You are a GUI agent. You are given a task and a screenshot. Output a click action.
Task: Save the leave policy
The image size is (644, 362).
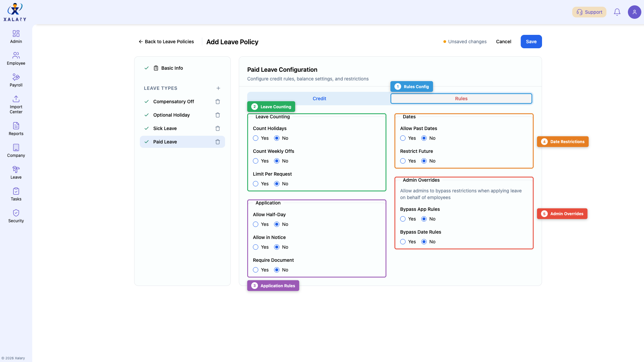click(x=531, y=42)
